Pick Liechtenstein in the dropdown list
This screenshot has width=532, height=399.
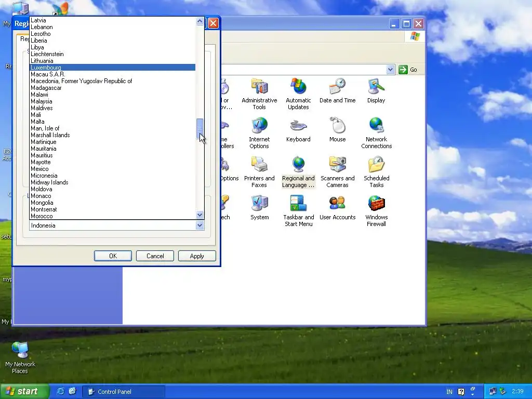pyautogui.click(x=113, y=54)
